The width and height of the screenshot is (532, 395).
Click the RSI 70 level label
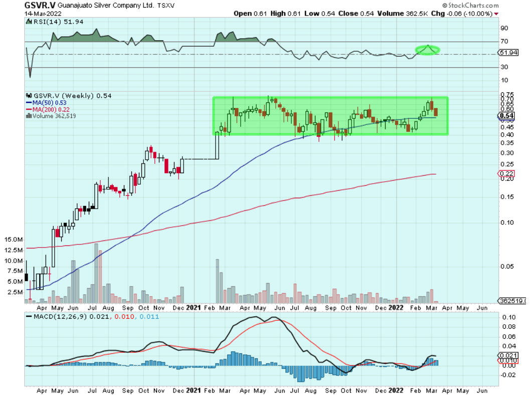click(504, 42)
